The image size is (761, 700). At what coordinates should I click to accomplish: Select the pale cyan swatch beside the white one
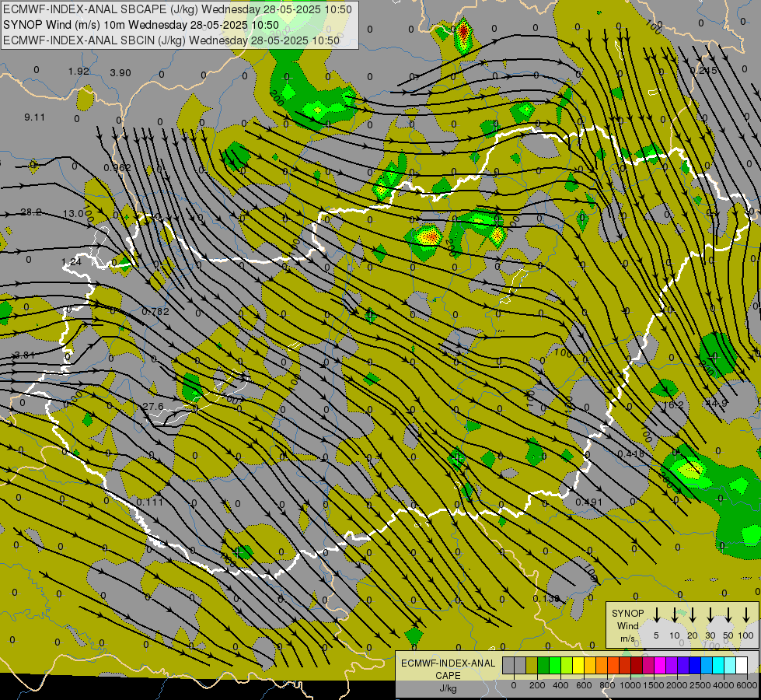(x=729, y=665)
